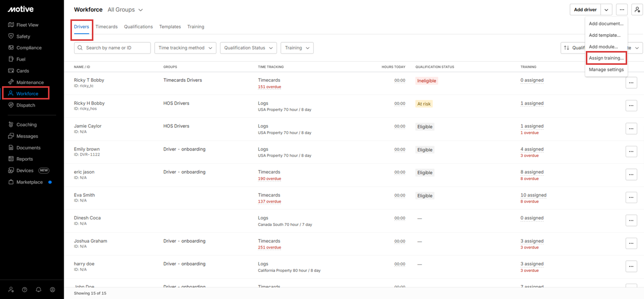Open the Messages icon in sidebar
The height and width of the screenshot is (299, 644).
point(11,136)
